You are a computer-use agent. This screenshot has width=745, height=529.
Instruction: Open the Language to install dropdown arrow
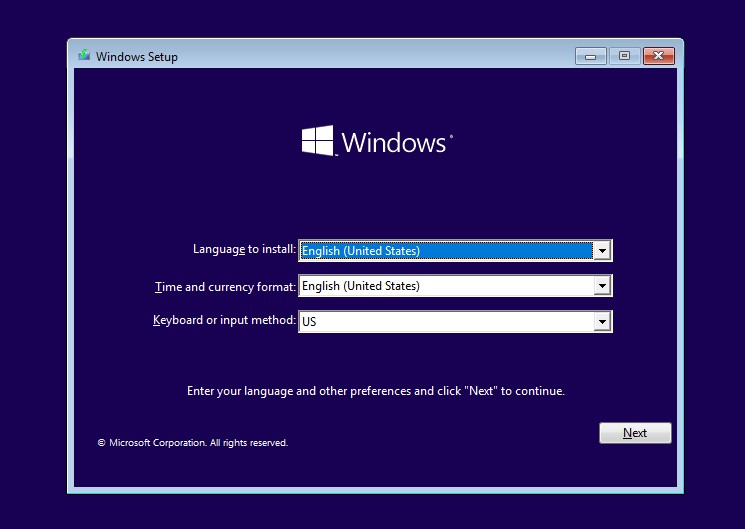[602, 250]
